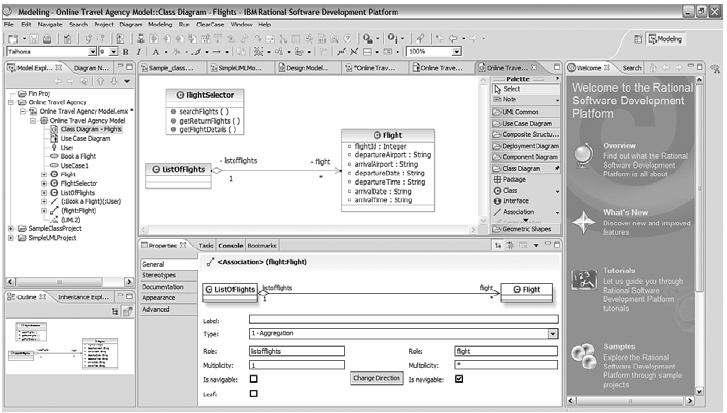Open the Tahoma font name dropdown
The height and width of the screenshot is (413, 727).
92,52
